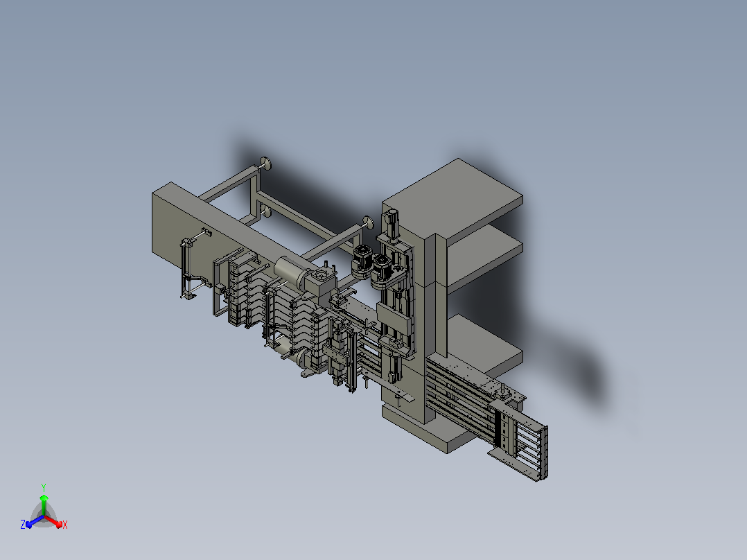Click the red X axis label

(65, 525)
